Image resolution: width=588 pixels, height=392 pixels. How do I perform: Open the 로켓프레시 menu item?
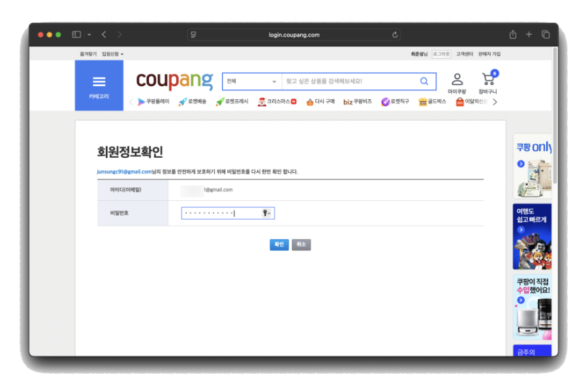click(x=232, y=102)
